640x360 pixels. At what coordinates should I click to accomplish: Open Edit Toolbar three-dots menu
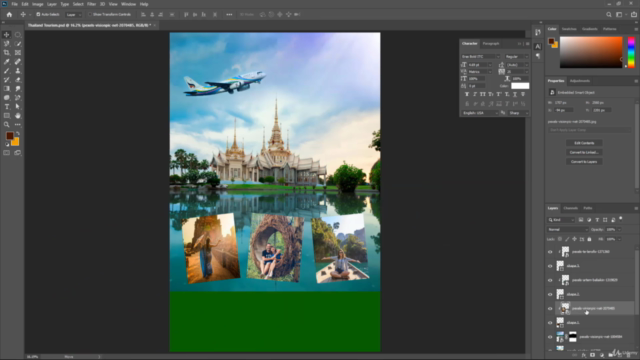tap(18, 124)
